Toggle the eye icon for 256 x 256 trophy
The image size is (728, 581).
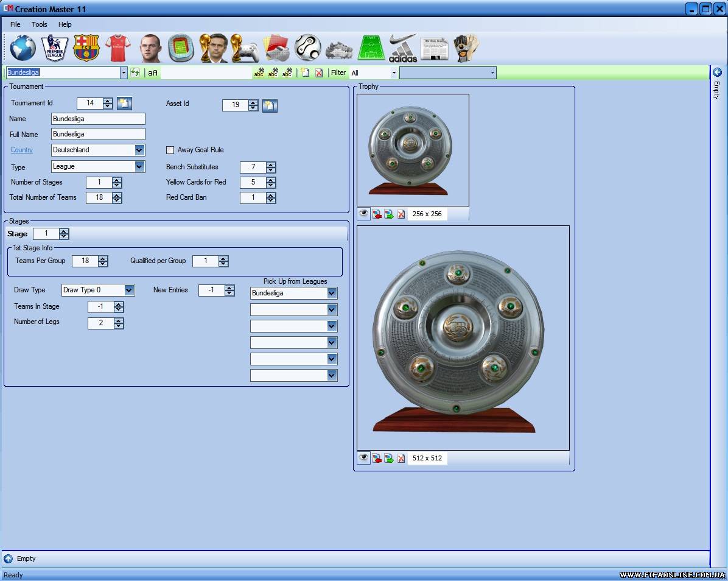(x=363, y=214)
